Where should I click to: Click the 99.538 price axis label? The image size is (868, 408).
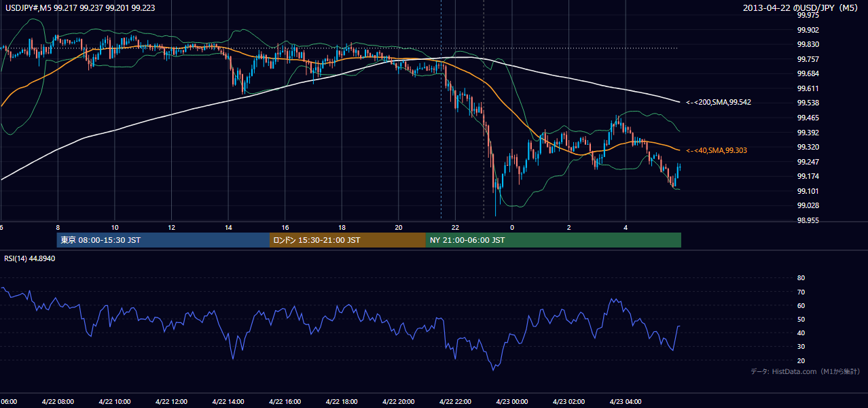coord(808,103)
